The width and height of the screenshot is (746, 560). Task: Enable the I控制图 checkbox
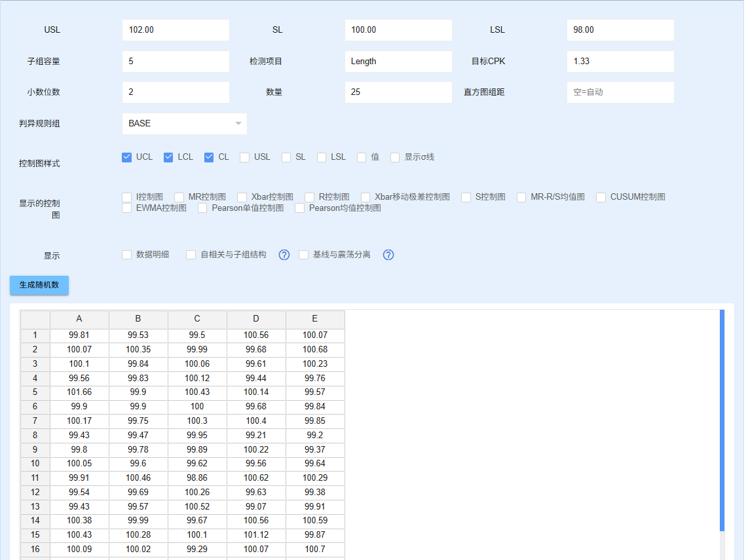[126, 197]
